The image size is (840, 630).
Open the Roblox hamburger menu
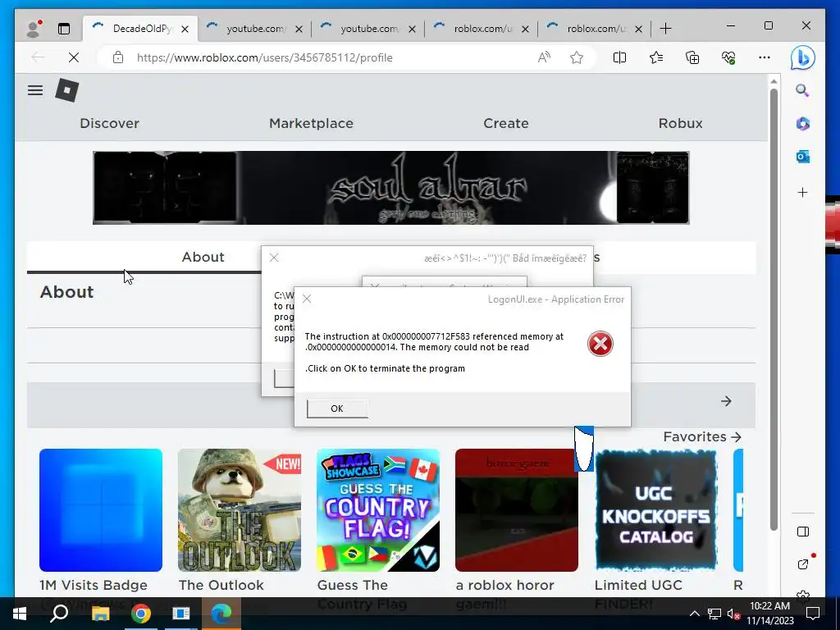(x=35, y=90)
